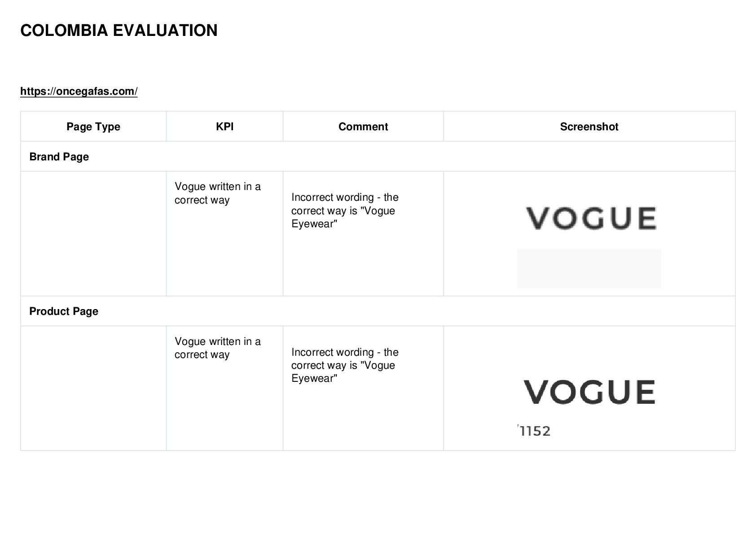Click the Product Page section row

coord(378,311)
